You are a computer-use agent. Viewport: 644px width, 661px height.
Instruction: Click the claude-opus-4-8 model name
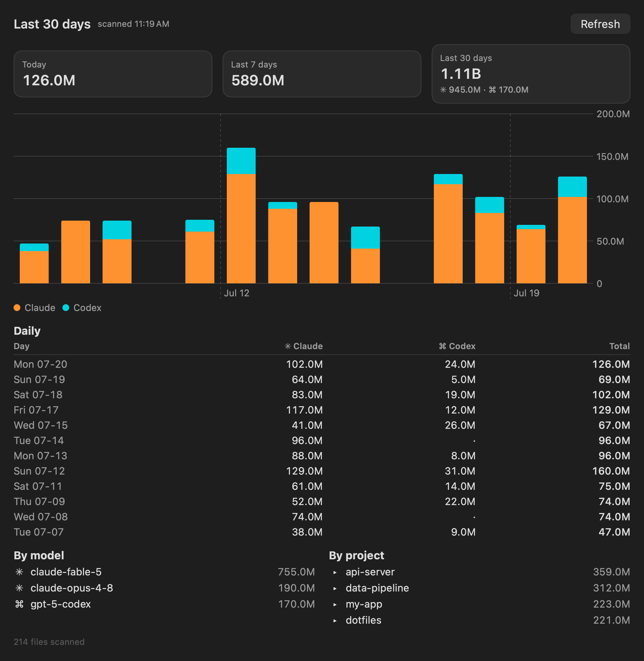click(72, 588)
